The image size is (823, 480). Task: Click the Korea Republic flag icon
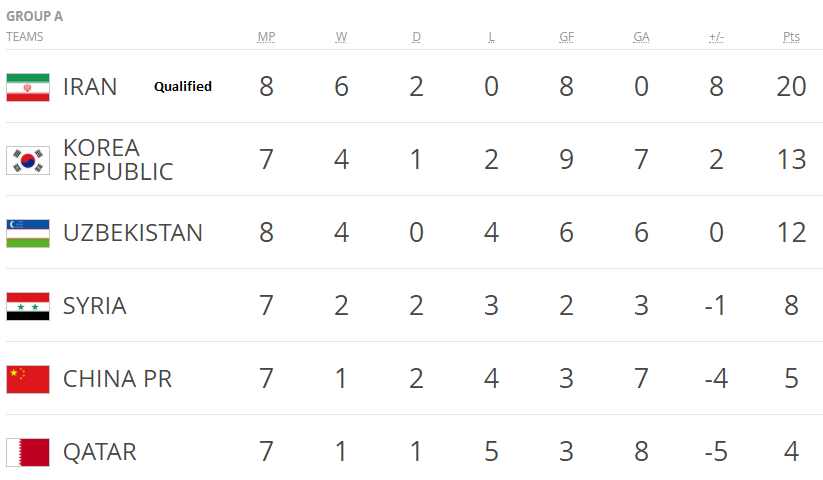[x=28, y=160]
